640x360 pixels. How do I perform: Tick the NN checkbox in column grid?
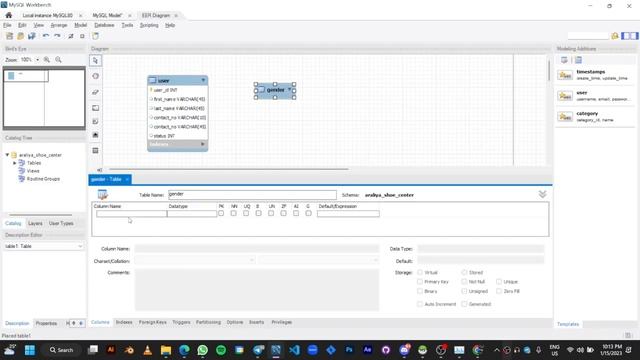tap(233, 213)
